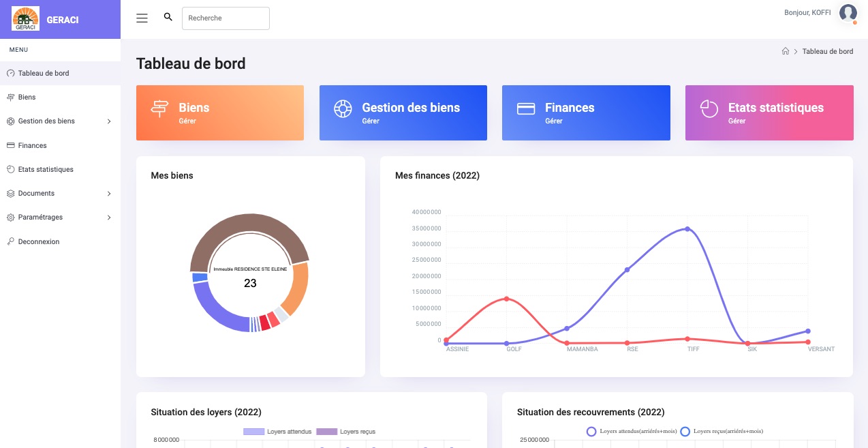Click the hamburger menu icon
Image resolution: width=868 pixels, height=448 pixels.
click(142, 18)
